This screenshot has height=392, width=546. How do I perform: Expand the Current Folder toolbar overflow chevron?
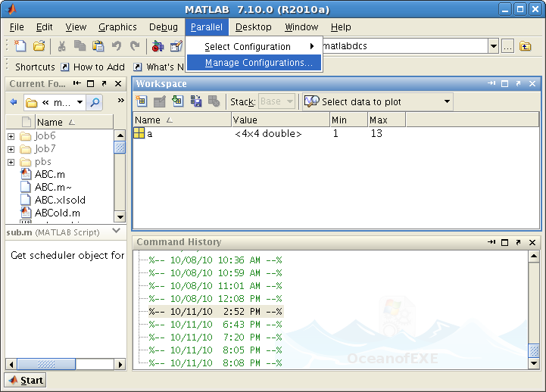click(121, 100)
